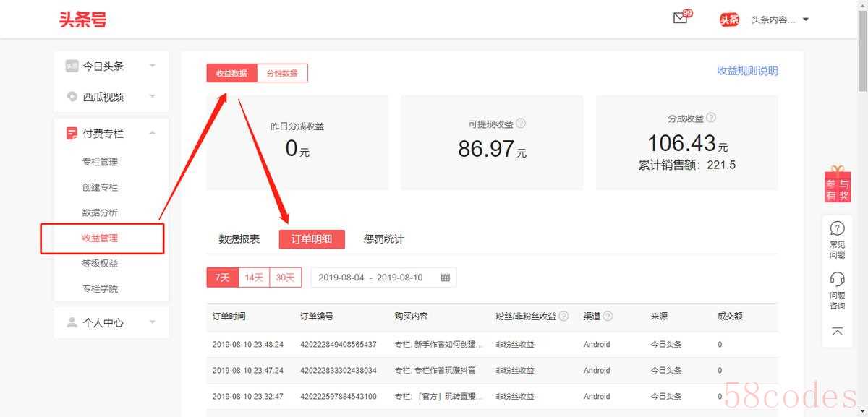Open the mail inbox envelope icon
Screen dimensions: 868x417
point(680,19)
